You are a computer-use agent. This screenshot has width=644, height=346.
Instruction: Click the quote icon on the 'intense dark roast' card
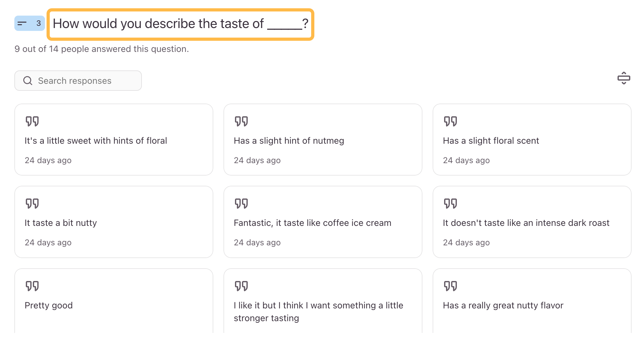(450, 203)
